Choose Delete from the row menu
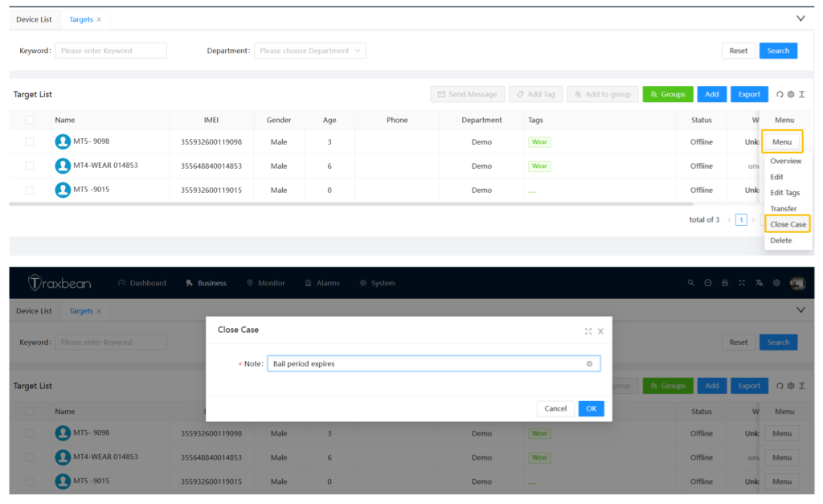823x504 pixels. click(x=781, y=240)
